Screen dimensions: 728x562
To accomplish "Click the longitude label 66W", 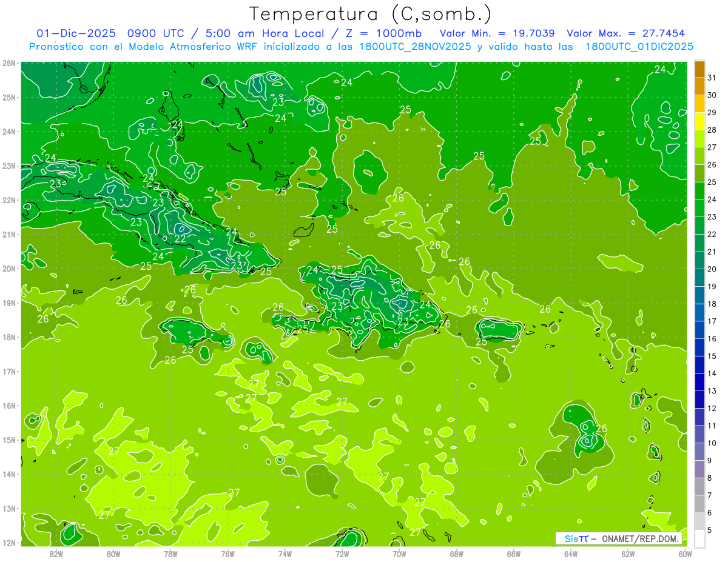I will 514,554.
